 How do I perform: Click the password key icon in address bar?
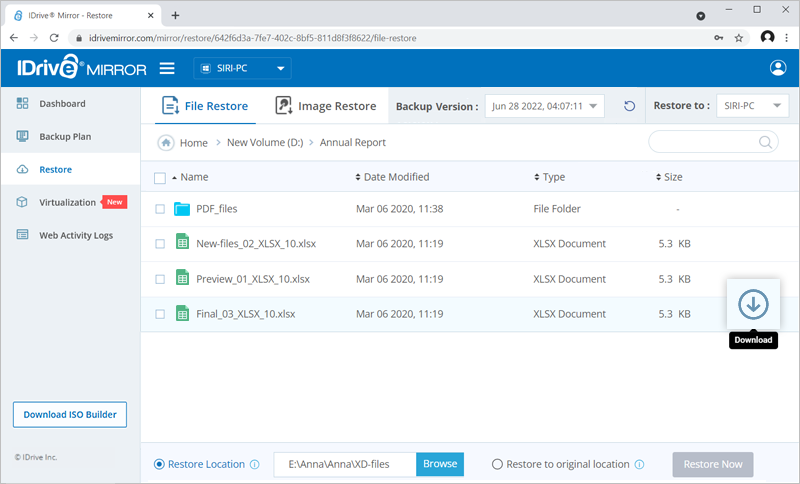click(x=718, y=38)
